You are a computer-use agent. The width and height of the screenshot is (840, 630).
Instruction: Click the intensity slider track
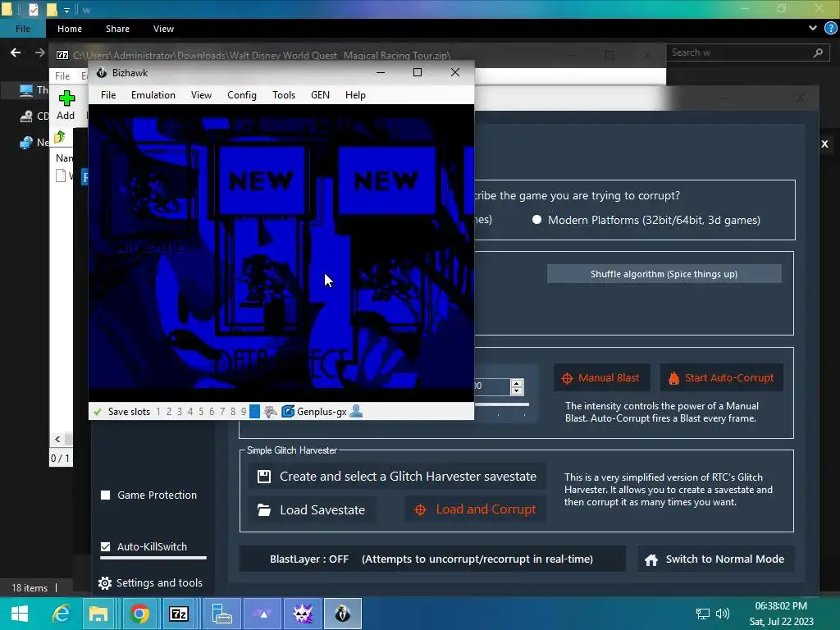[501, 404]
